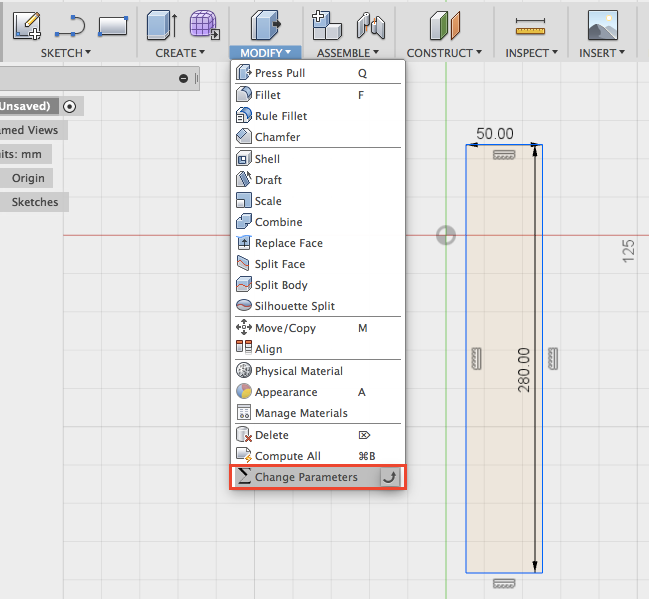The height and width of the screenshot is (599, 649).
Task: Click the Press Pull toolbar icon
Action: pyautogui.click(x=265, y=26)
